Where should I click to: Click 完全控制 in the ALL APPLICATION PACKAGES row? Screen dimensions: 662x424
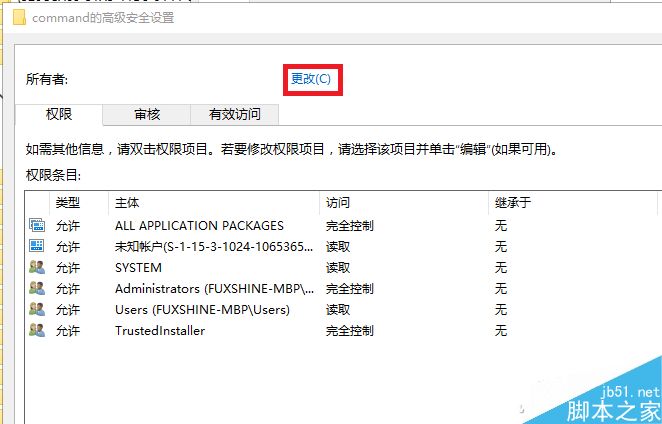pos(350,226)
